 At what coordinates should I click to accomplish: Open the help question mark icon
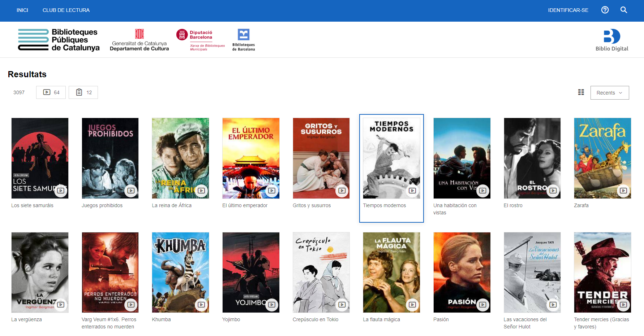pos(605,10)
